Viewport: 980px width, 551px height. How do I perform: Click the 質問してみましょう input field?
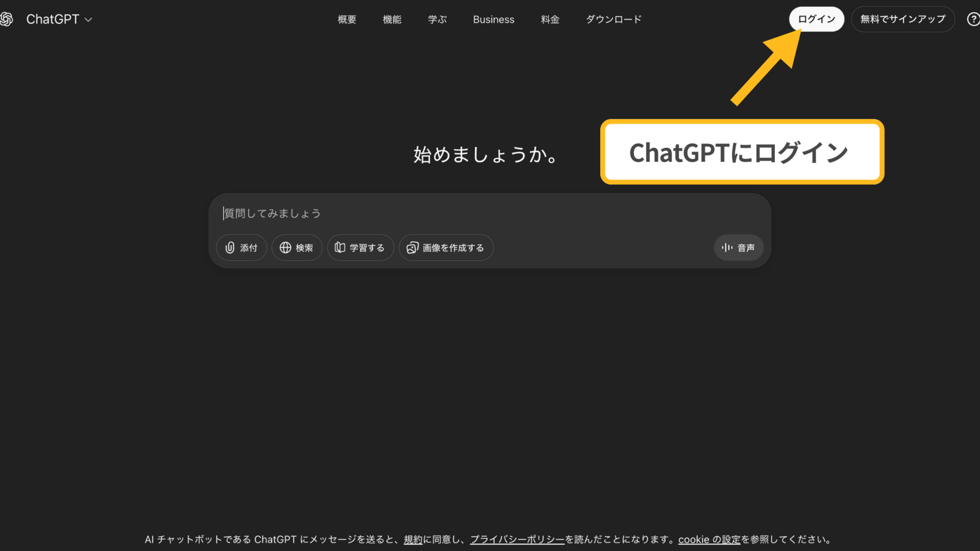click(357, 213)
